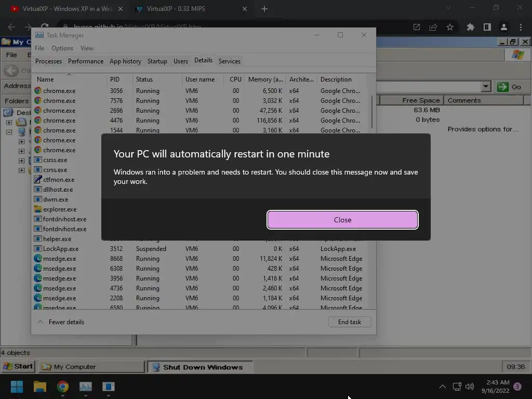Sort by Free Space column in My Computer
This screenshot has width=532, height=399.
pos(411,100)
